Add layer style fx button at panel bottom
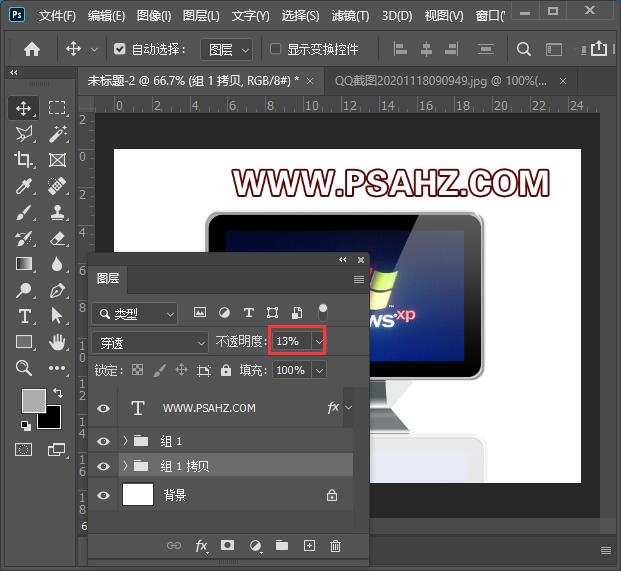This screenshot has height=571, width=621. pyautogui.click(x=201, y=546)
